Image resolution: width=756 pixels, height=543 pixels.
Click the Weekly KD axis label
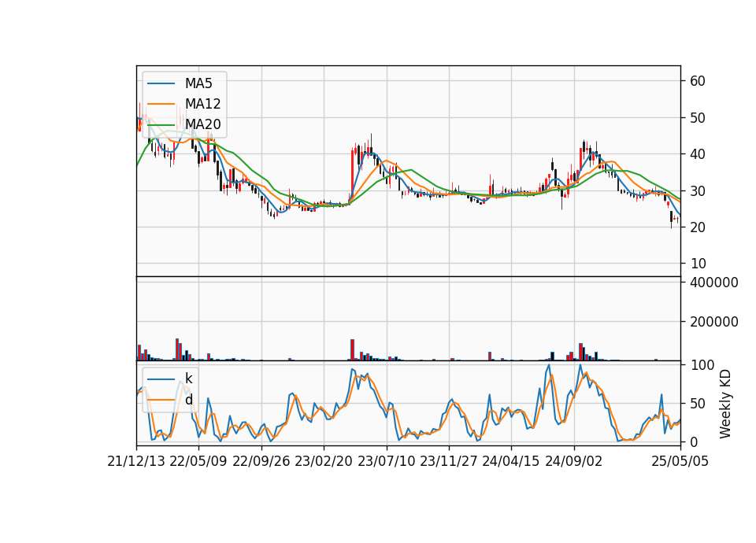725,404
